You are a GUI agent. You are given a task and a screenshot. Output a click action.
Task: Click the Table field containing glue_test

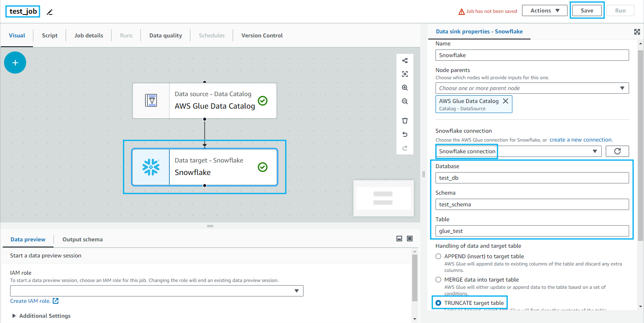point(532,231)
